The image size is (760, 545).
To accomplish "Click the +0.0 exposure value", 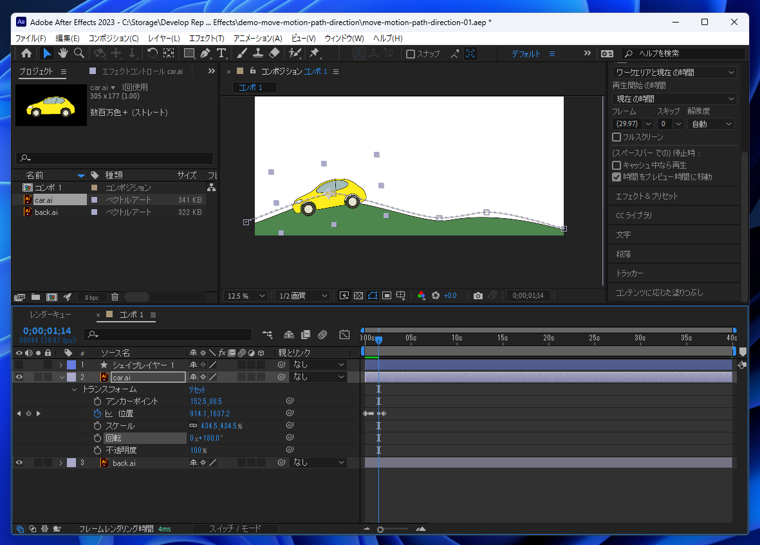I will (450, 296).
